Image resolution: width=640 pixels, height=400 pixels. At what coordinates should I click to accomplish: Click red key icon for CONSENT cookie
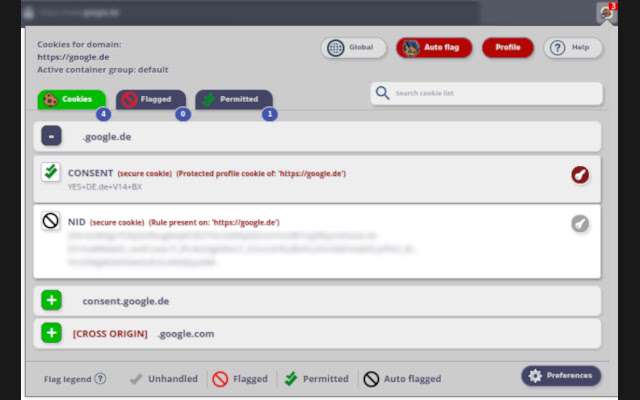[x=580, y=175]
